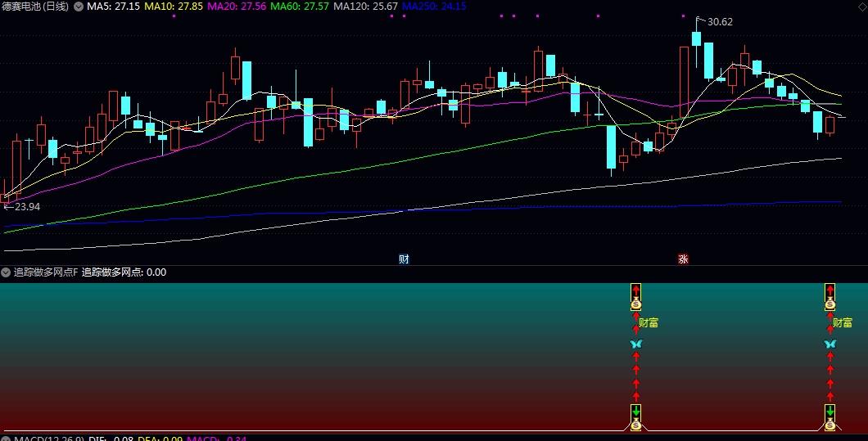
Task: Select the candlestick marked with 30.62 high
Action: point(696,38)
